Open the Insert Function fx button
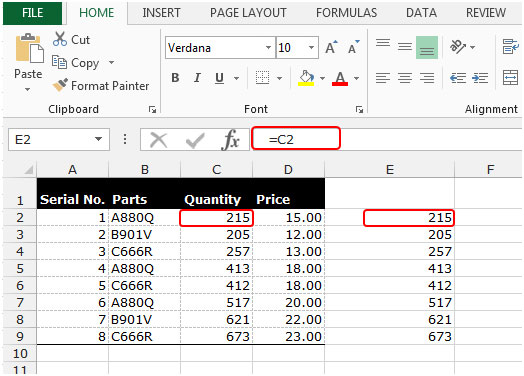The width and height of the screenshot is (524, 376). [231, 139]
